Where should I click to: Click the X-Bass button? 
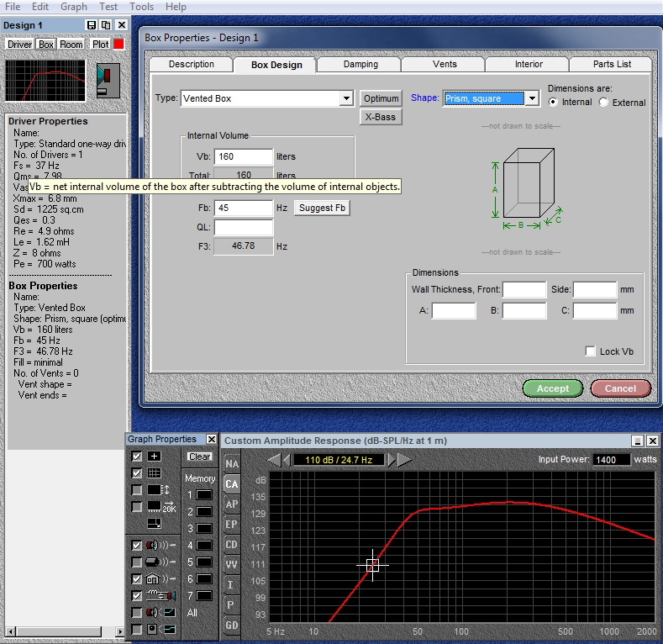coord(381,117)
